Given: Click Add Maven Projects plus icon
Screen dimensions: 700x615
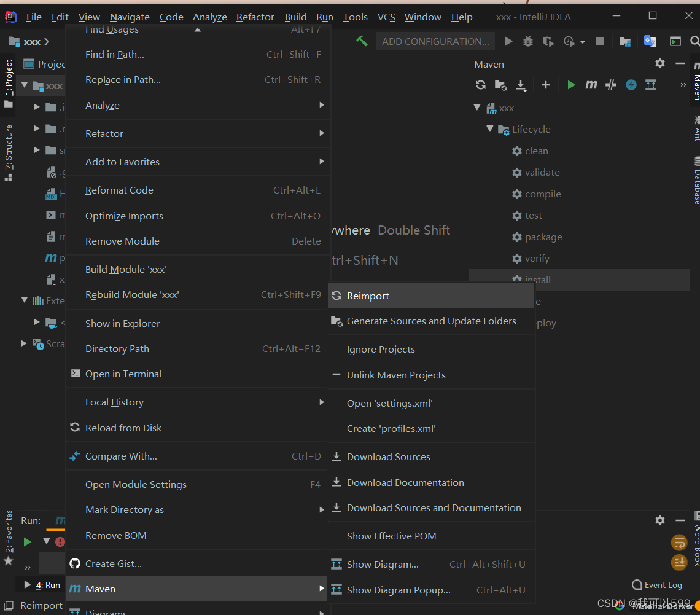Looking at the screenshot, I should pos(545,85).
